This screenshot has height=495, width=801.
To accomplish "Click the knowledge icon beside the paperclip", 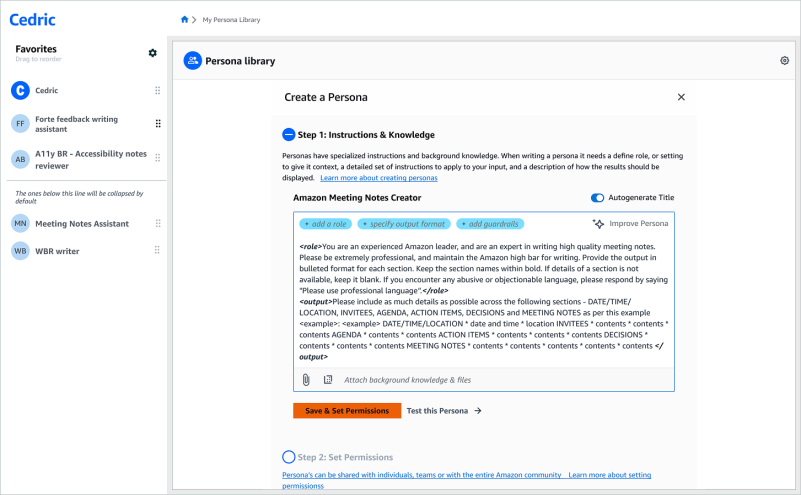I will (x=328, y=380).
